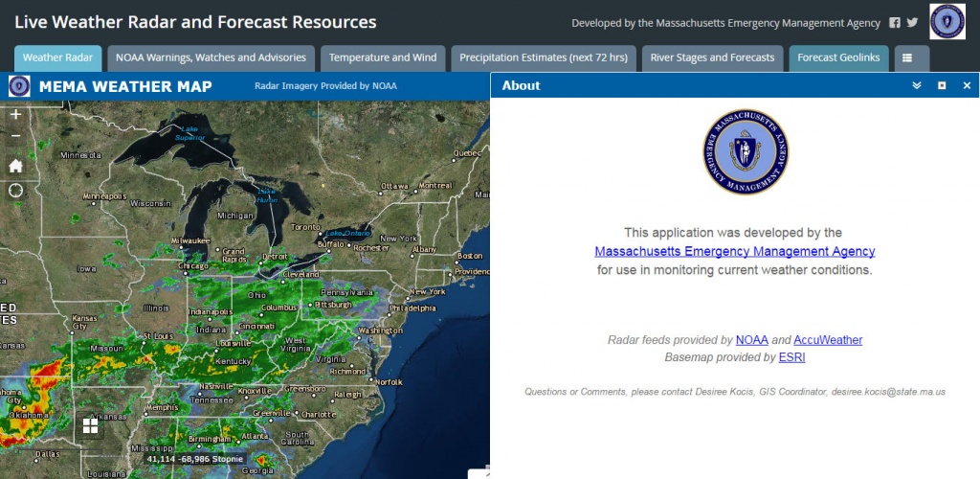Viewport: 980px width, 479px height.
Task: Close the About panel
Action: pos(967,85)
